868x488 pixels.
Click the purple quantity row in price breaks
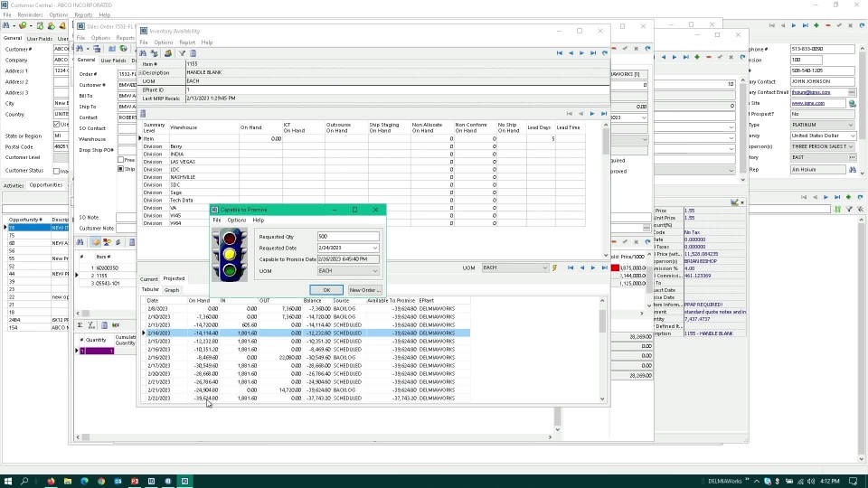tap(98, 352)
